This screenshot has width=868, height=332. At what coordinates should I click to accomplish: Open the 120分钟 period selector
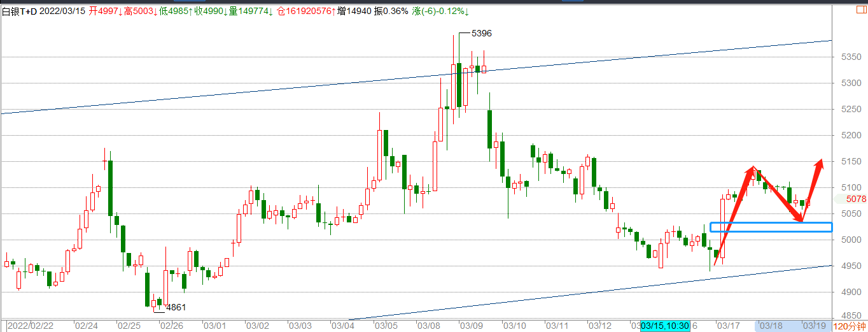point(850,326)
